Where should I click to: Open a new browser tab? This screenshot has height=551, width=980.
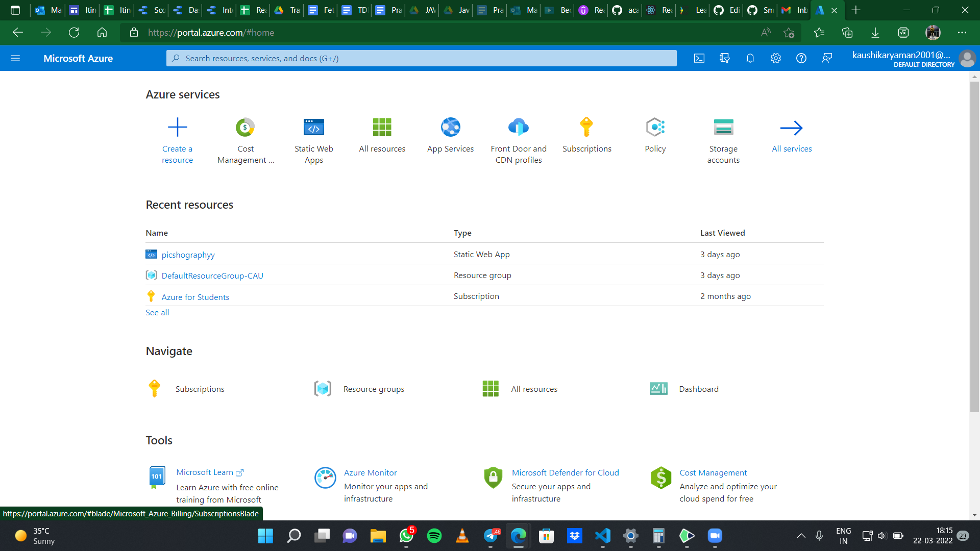point(856,10)
